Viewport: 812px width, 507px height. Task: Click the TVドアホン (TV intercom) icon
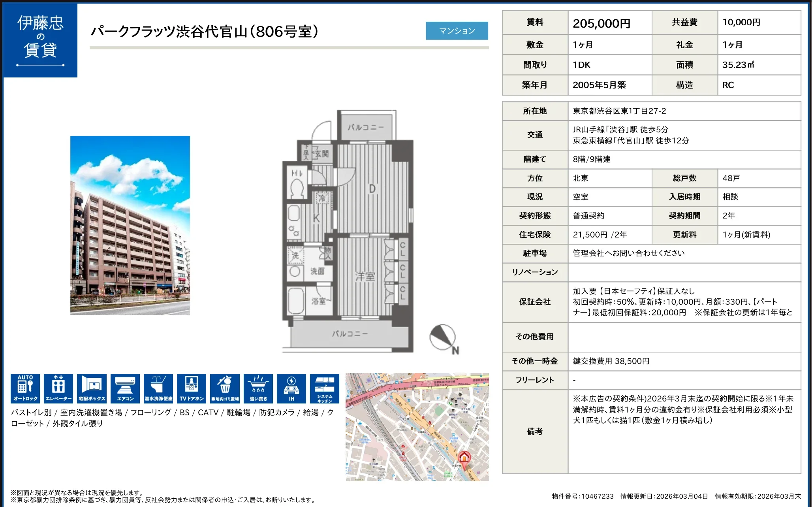point(191,388)
